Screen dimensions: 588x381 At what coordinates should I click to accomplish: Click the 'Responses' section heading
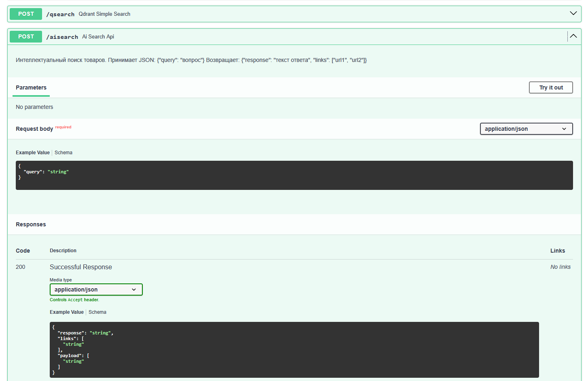(31, 224)
